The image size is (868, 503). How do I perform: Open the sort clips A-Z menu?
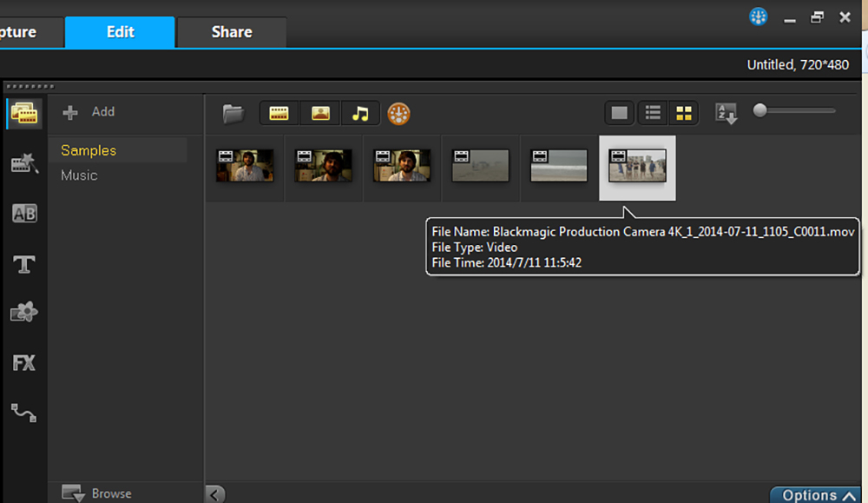(727, 114)
